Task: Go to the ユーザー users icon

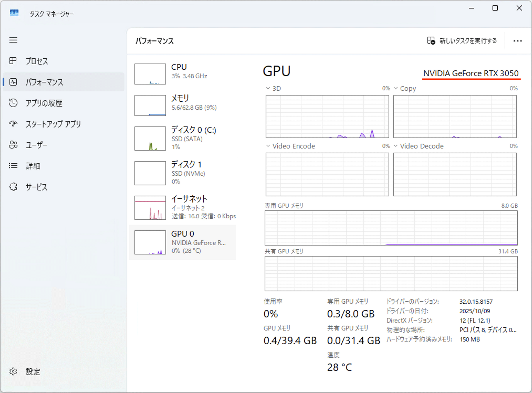Action: click(x=13, y=145)
